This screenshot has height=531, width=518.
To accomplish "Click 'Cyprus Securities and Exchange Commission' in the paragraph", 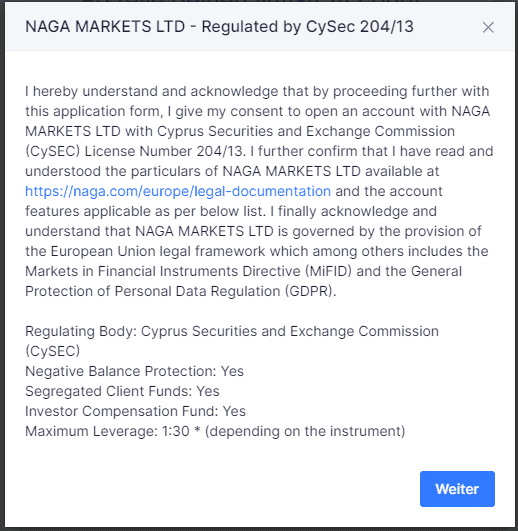I will click(x=306, y=131).
